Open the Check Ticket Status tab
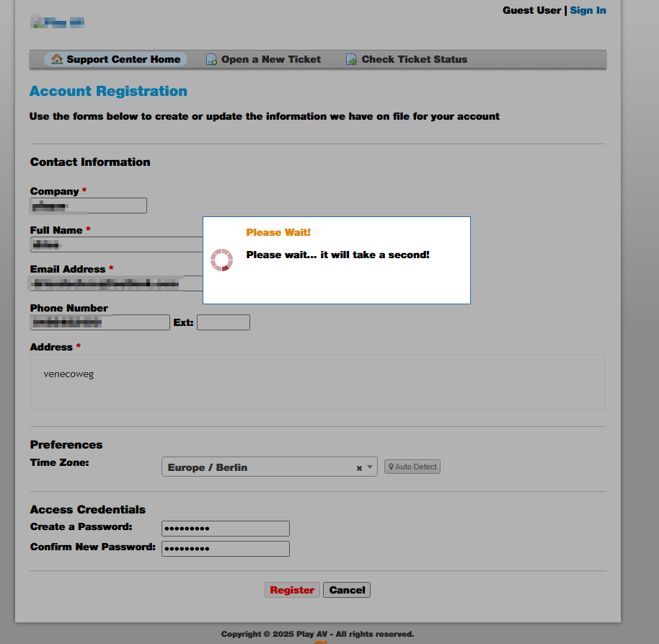 tap(414, 59)
